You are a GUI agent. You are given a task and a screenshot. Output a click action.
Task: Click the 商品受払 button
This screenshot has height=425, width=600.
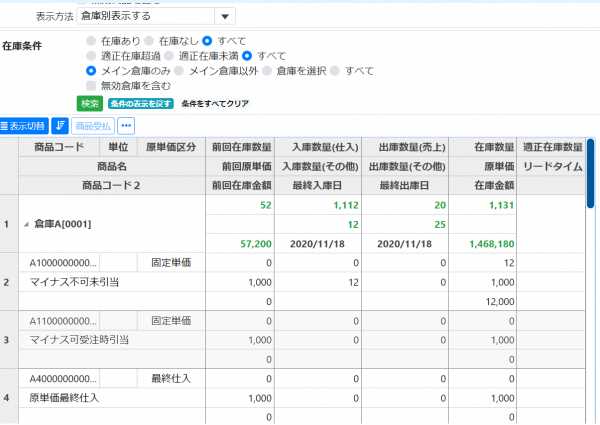click(93, 126)
